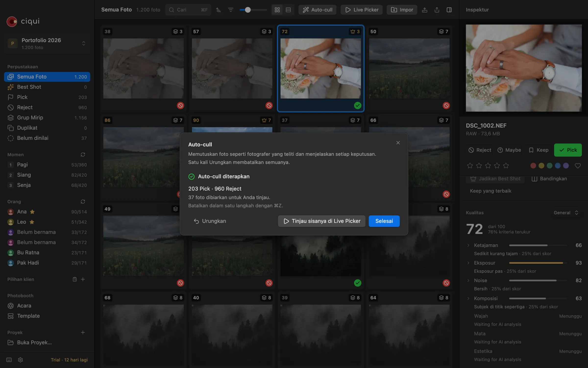Set the Keep flag in inspector
This screenshot has width=588, height=368.
tap(539, 150)
